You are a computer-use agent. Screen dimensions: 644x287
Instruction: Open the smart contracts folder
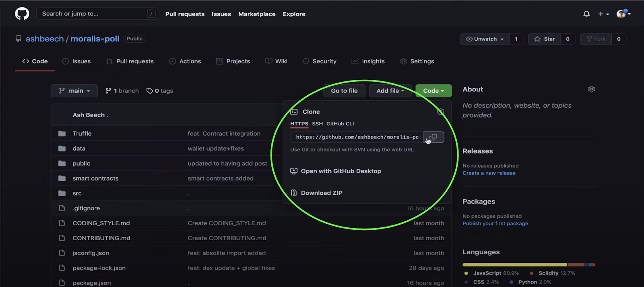tap(95, 178)
